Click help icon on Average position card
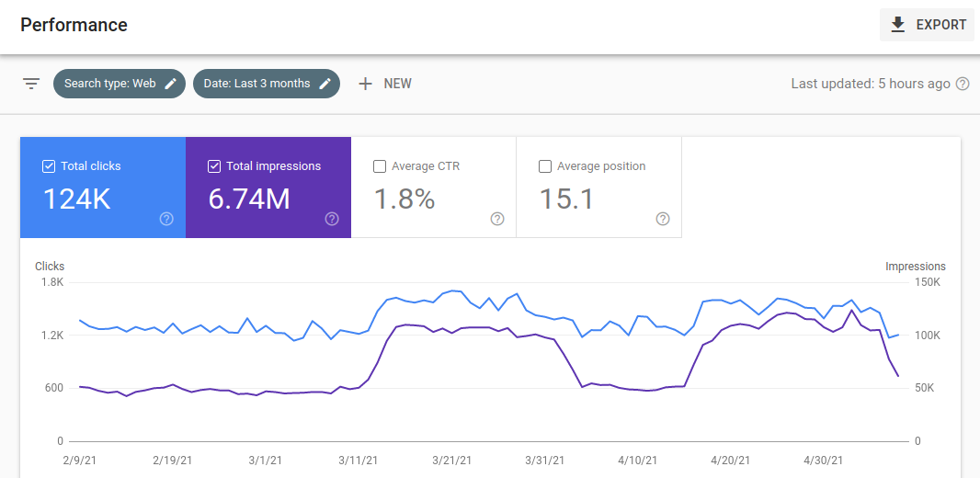This screenshot has width=980, height=478. (663, 219)
